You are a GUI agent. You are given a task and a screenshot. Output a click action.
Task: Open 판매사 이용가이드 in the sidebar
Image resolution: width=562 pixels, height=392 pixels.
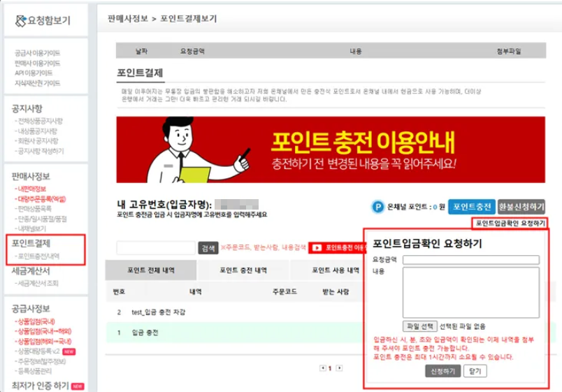tap(37, 63)
